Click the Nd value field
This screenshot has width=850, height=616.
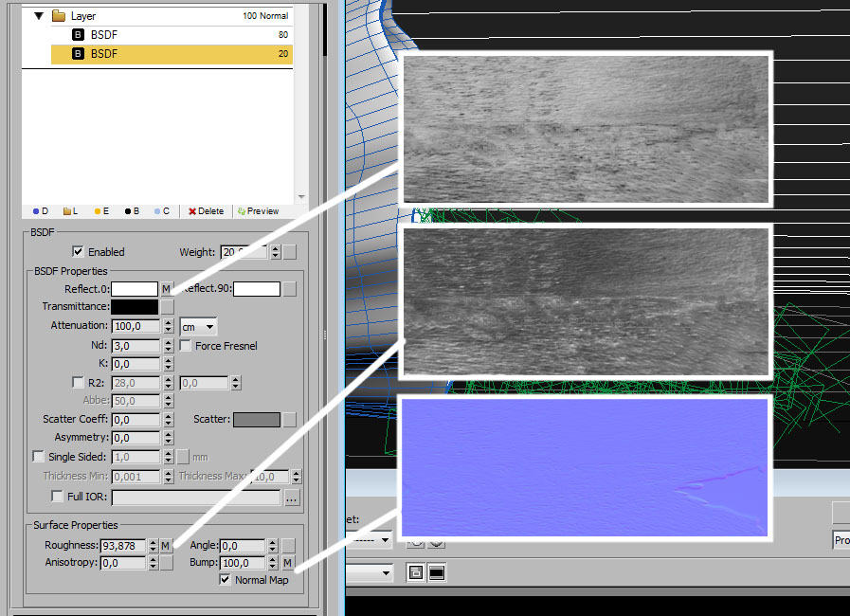pyautogui.click(x=136, y=346)
